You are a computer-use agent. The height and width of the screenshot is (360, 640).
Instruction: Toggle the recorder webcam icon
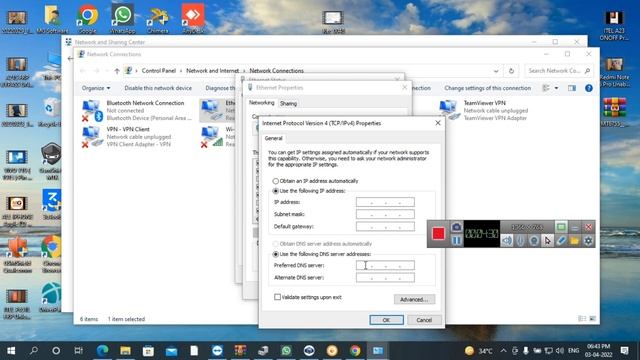point(534,241)
